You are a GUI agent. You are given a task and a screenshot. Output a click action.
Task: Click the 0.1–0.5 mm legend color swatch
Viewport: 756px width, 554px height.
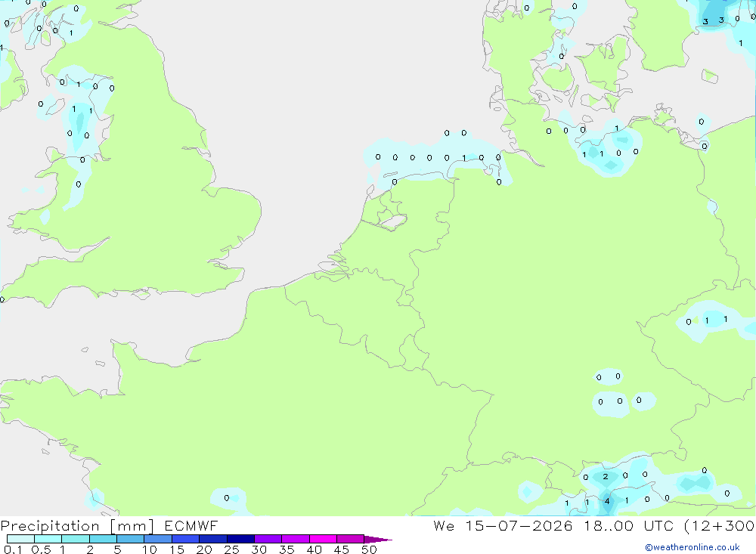pos(20,539)
